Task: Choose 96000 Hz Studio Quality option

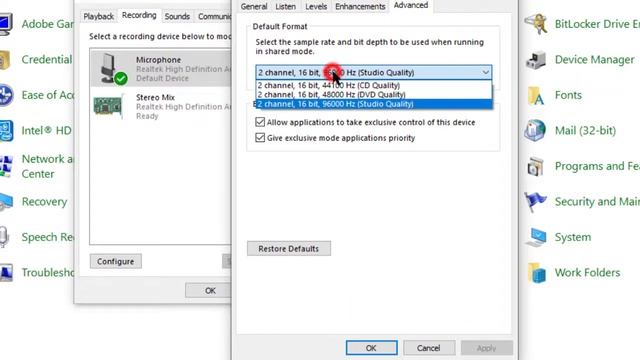Action: (373, 104)
